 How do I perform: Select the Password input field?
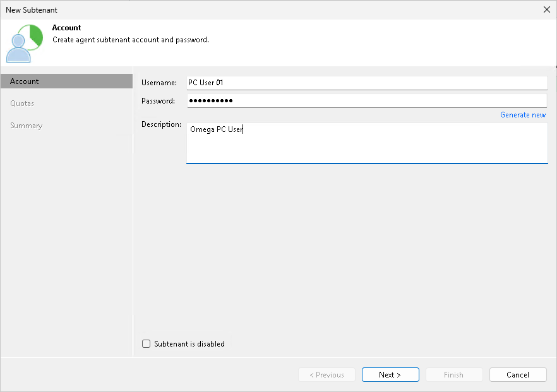[316, 100]
